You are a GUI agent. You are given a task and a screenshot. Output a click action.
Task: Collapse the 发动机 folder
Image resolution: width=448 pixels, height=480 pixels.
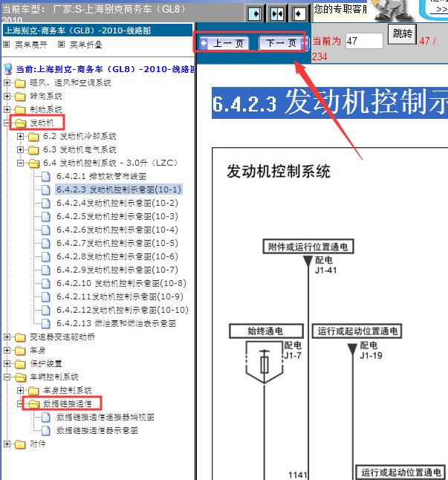coord(7,123)
